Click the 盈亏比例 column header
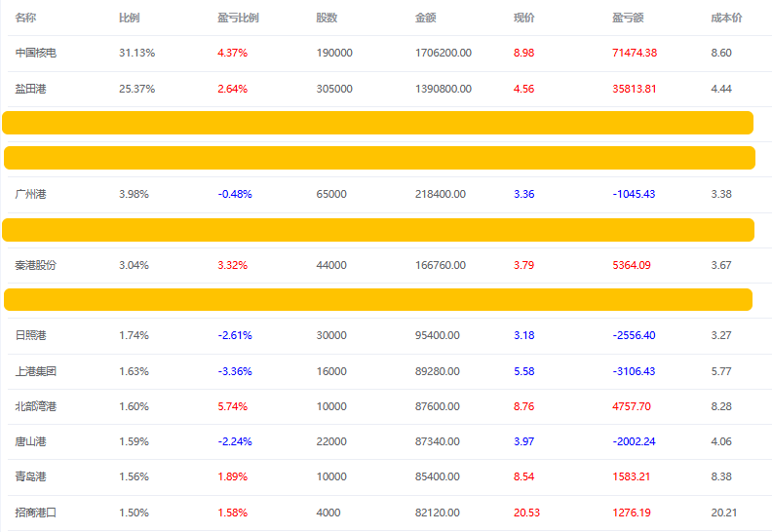 point(238,18)
